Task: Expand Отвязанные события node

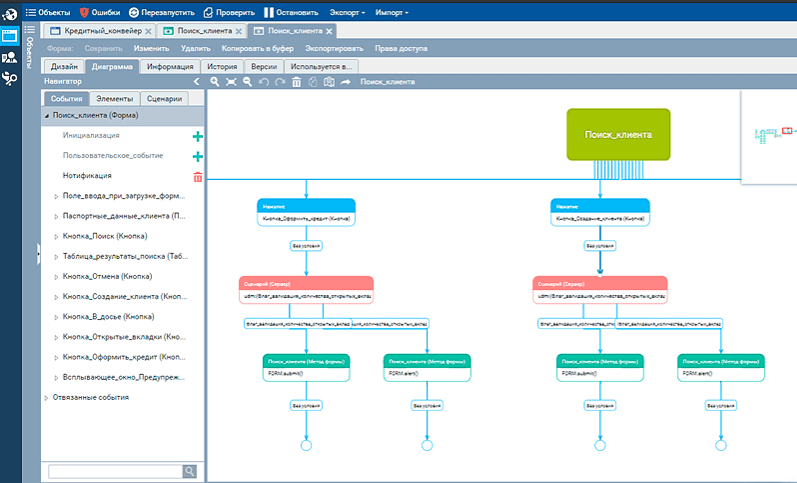Action: coord(46,398)
